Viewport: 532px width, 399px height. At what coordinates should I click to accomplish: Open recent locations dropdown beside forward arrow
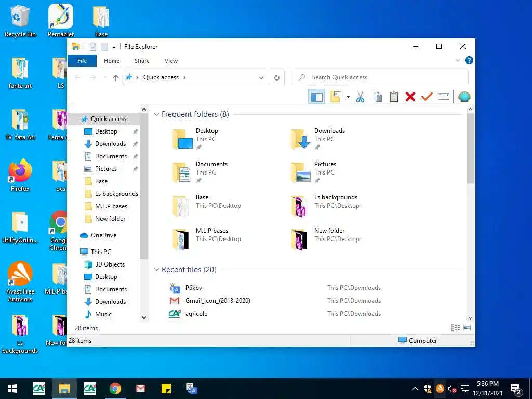(x=105, y=78)
